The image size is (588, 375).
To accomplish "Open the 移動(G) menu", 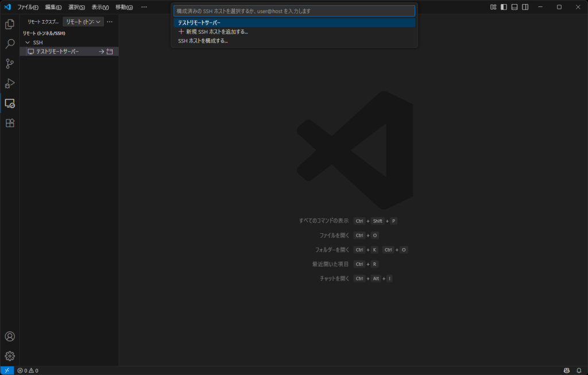I will click(124, 7).
